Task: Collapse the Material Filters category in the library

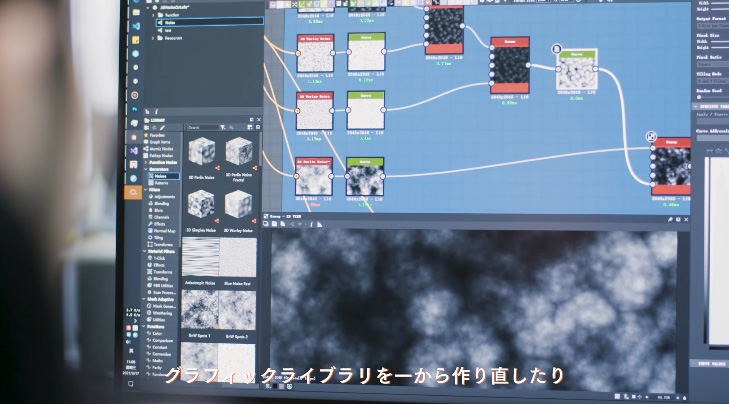Action: pyautogui.click(x=145, y=252)
